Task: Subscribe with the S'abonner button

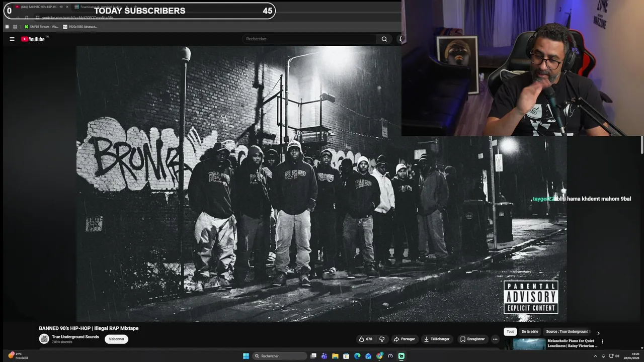Action: (117, 339)
